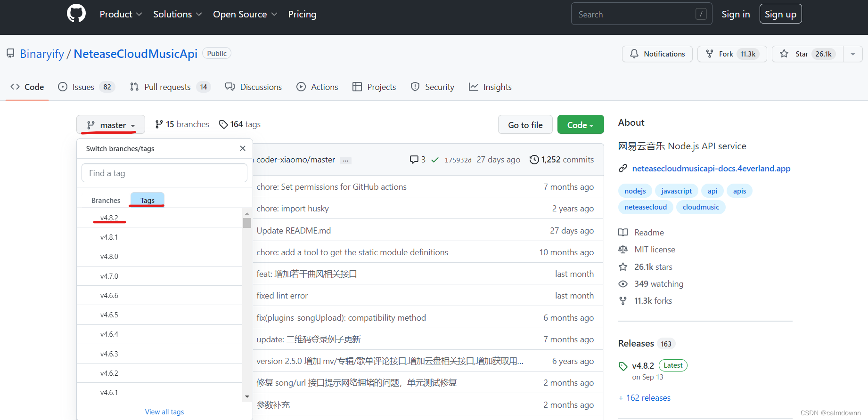Click the Notifications bell button
868x420 pixels.
click(x=657, y=54)
